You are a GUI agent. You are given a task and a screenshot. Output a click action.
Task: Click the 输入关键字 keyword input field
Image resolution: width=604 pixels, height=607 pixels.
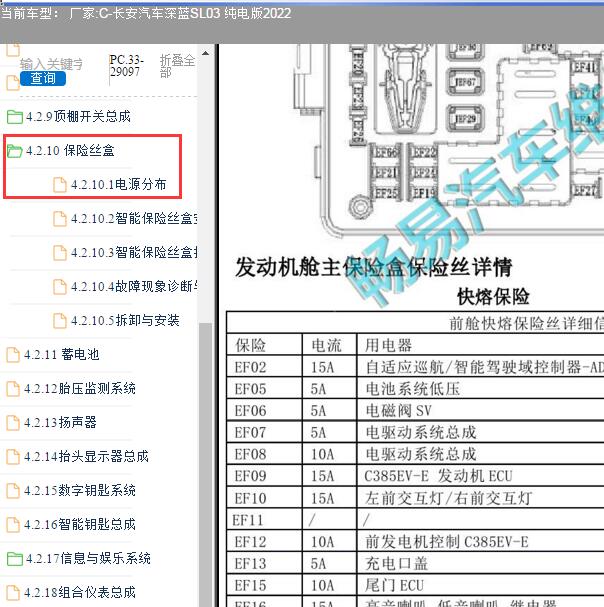[51, 63]
